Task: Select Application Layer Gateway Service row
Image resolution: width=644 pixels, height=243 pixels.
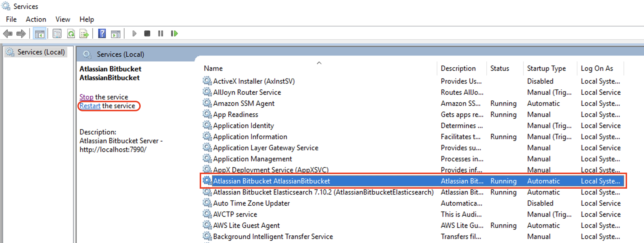Action: pos(413,148)
